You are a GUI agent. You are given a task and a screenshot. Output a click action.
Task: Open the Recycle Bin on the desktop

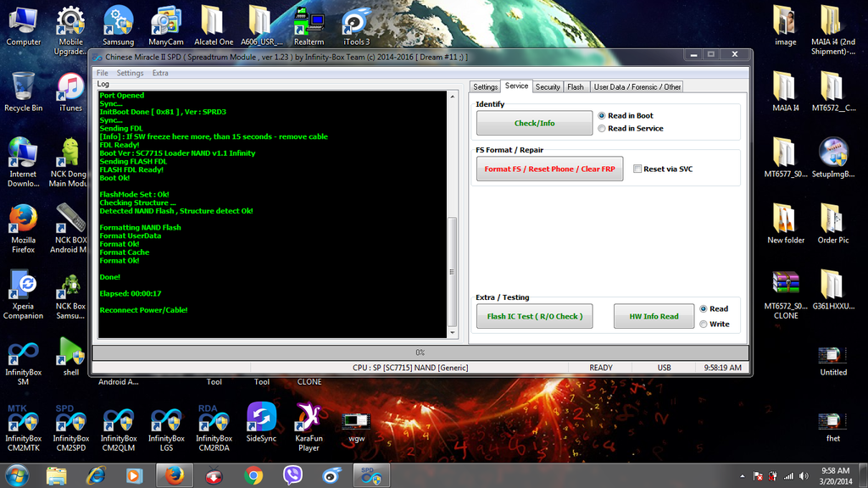[x=23, y=87]
